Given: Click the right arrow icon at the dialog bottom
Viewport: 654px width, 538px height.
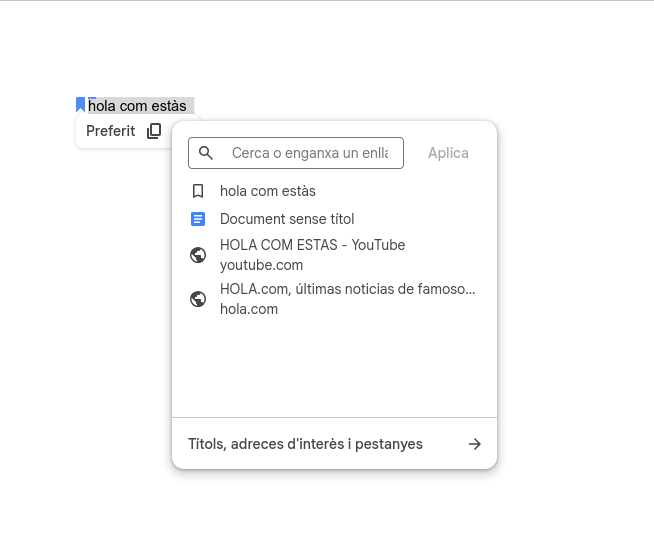Looking at the screenshot, I should (475, 444).
